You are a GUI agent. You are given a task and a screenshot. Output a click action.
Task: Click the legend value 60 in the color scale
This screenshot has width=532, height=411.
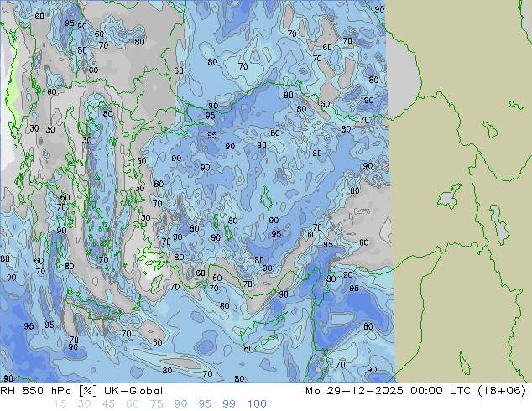pyautogui.click(x=133, y=404)
